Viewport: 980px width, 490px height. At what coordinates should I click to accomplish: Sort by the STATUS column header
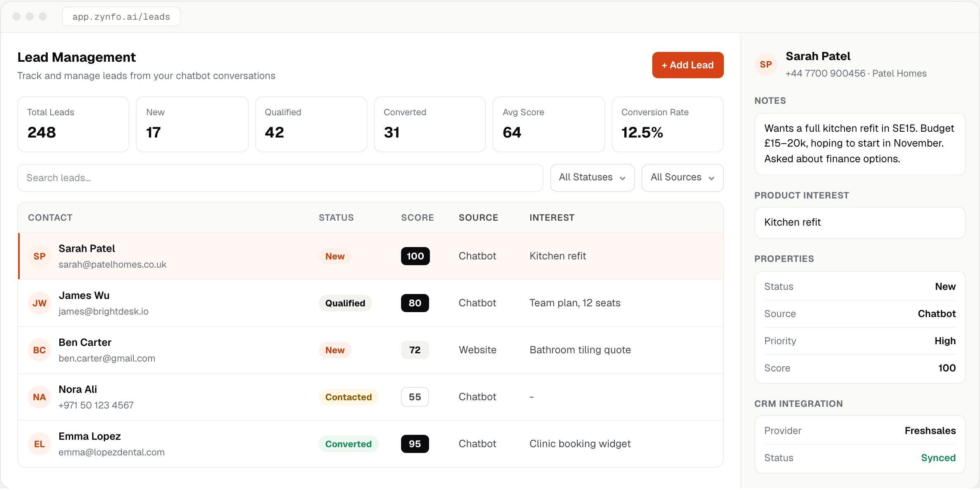pos(336,217)
